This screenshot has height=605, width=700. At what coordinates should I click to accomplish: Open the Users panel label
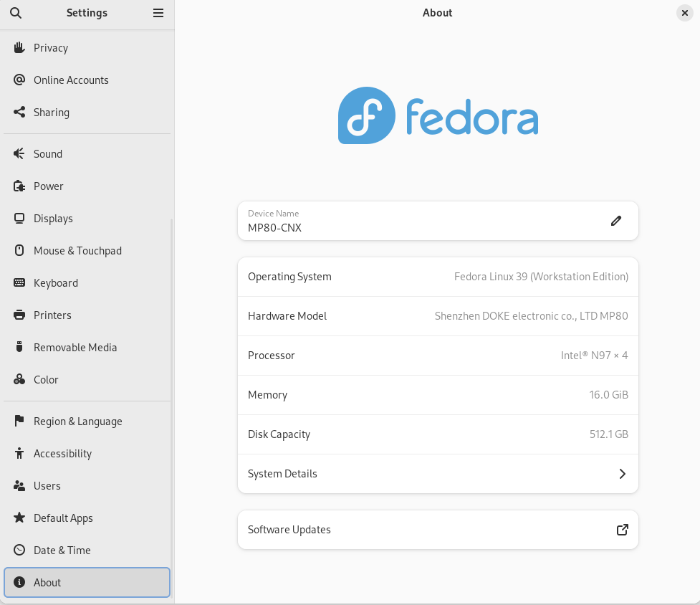point(47,486)
